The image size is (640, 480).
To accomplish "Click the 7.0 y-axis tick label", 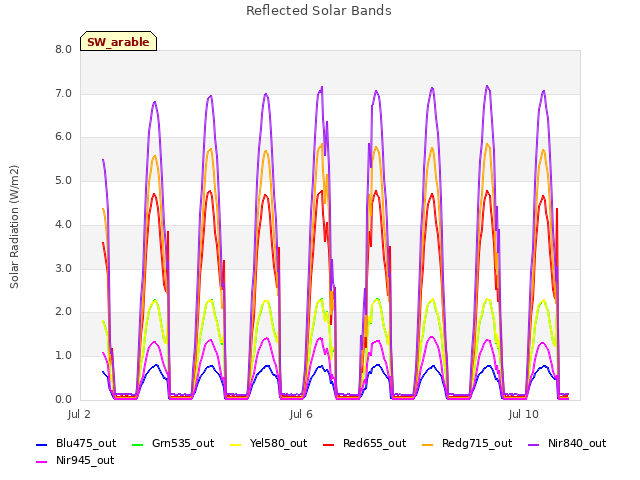I will [x=63, y=93].
